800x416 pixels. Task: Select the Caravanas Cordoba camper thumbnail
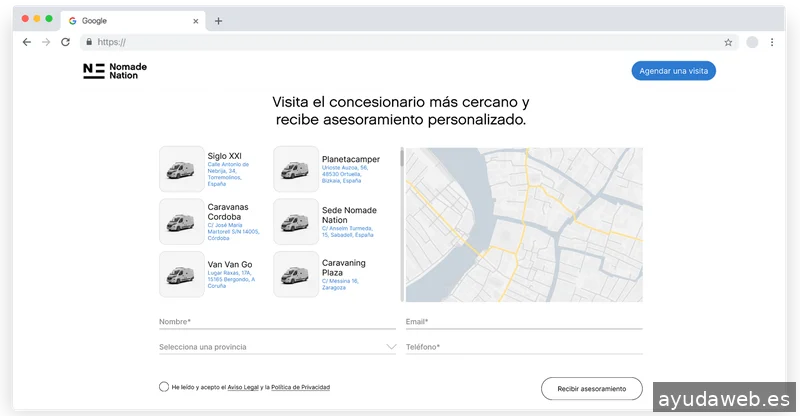(x=182, y=222)
